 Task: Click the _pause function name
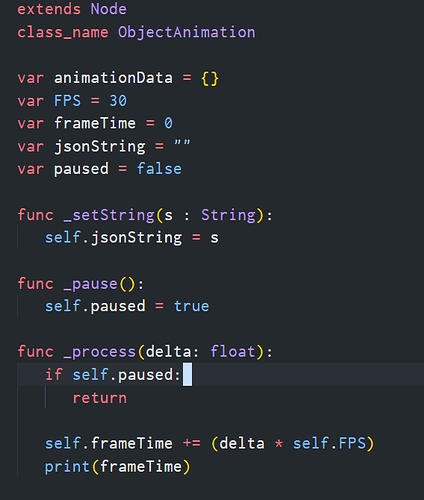(x=90, y=284)
